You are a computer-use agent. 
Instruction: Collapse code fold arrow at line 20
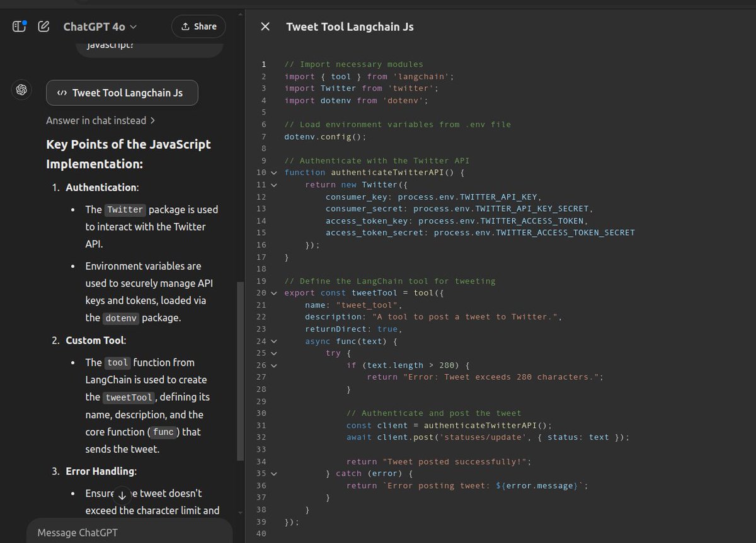pyautogui.click(x=273, y=293)
